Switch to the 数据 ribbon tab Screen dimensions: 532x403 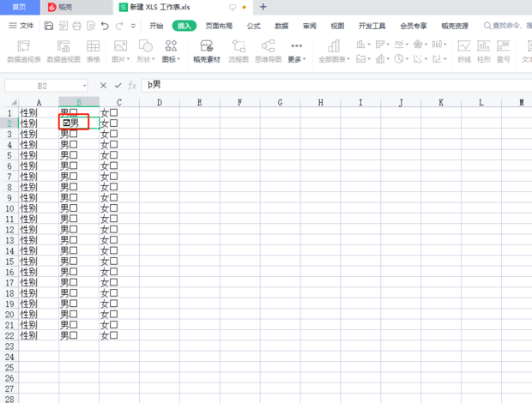281,26
